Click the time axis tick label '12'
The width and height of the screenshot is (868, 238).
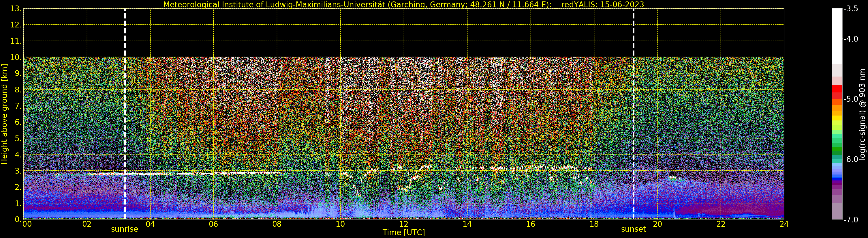403,224
